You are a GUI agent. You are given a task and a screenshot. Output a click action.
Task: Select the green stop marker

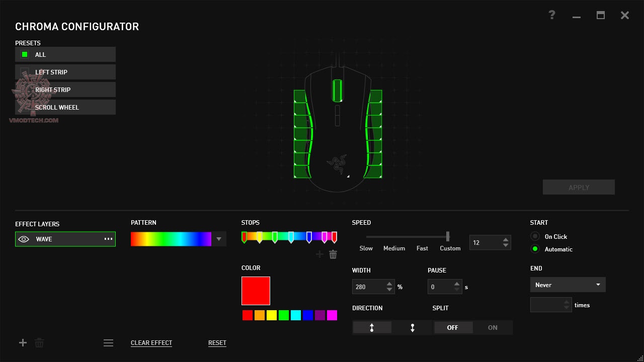(x=275, y=237)
